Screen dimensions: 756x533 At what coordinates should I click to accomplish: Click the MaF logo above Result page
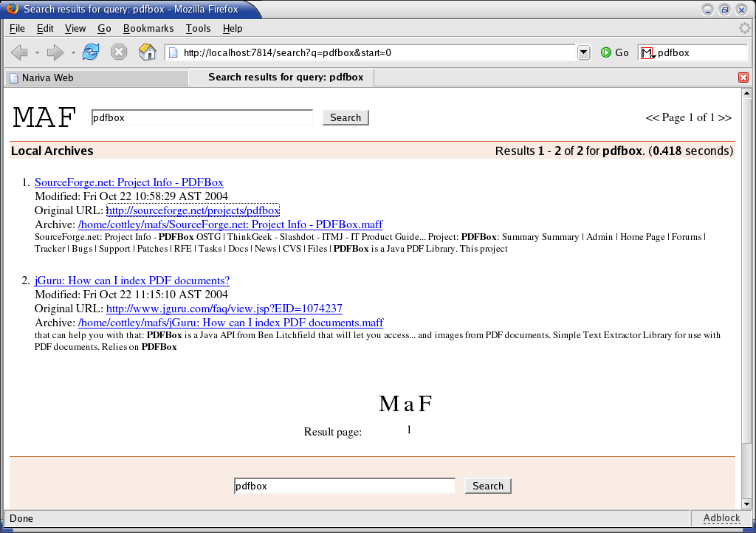405,404
